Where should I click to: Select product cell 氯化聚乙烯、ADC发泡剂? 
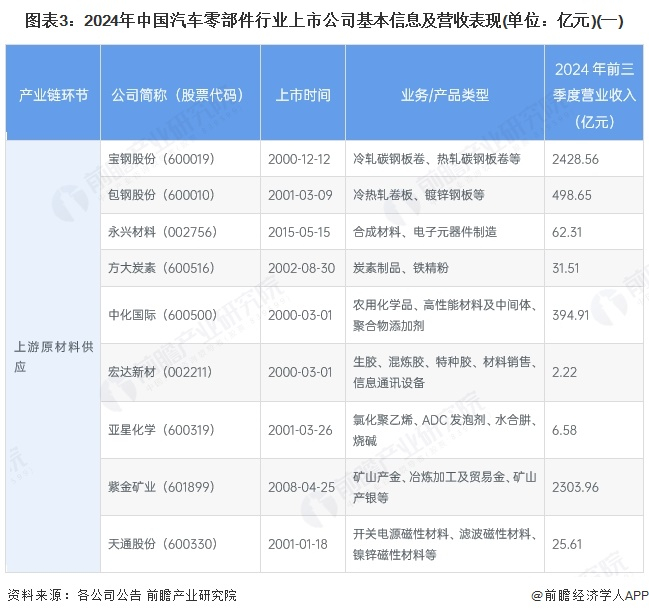coord(445,430)
